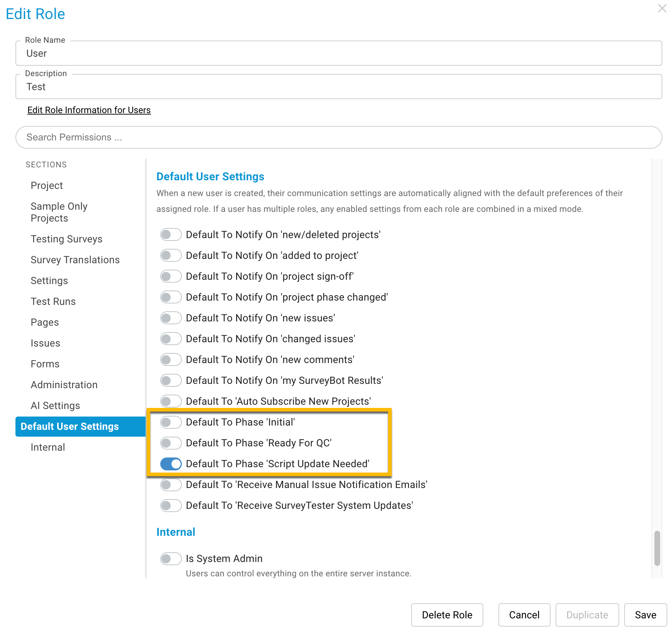Image resolution: width=672 pixels, height=632 pixels.
Task: Select the AI Settings section
Action: (x=55, y=405)
